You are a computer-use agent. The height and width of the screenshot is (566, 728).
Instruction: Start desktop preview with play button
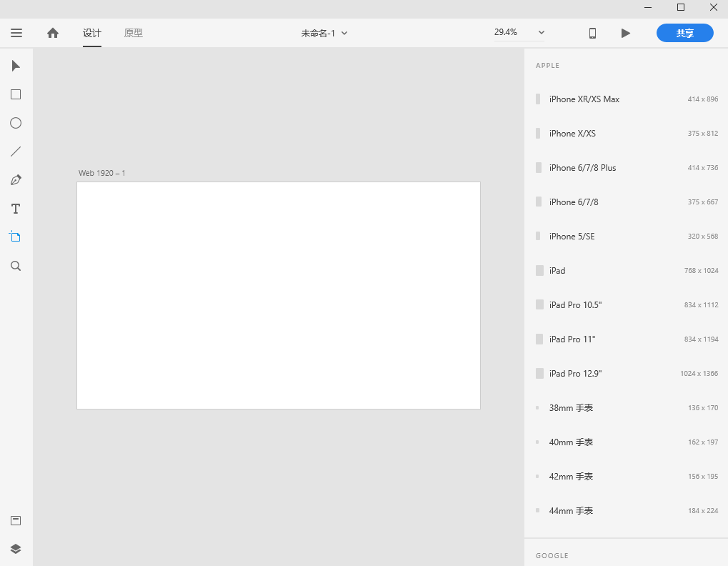pyautogui.click(x=625, y=33)
